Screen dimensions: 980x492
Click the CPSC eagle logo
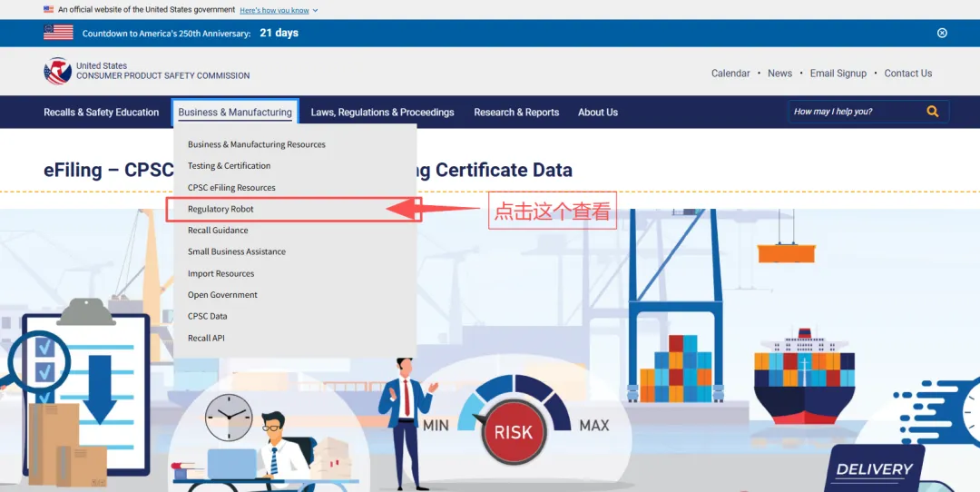pos(57,71)
